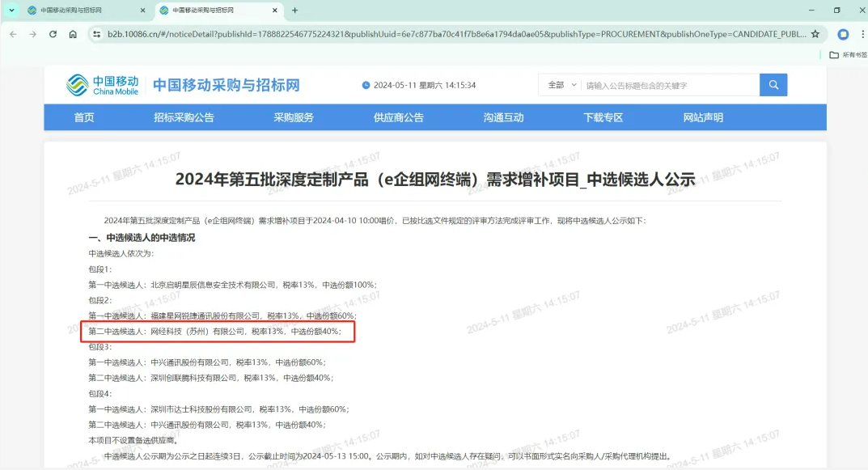This screenshot has height=470, width=868.
Task: Go back to the previous page
Action: (x=13, y=34)
